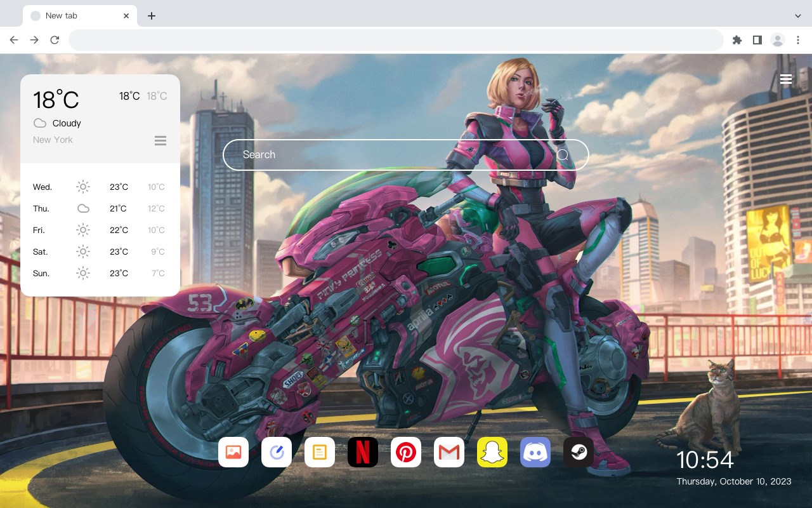Open Chrome's three-dot menu
The width and height of the screenshot is (812, 508).
coord(798,40)
